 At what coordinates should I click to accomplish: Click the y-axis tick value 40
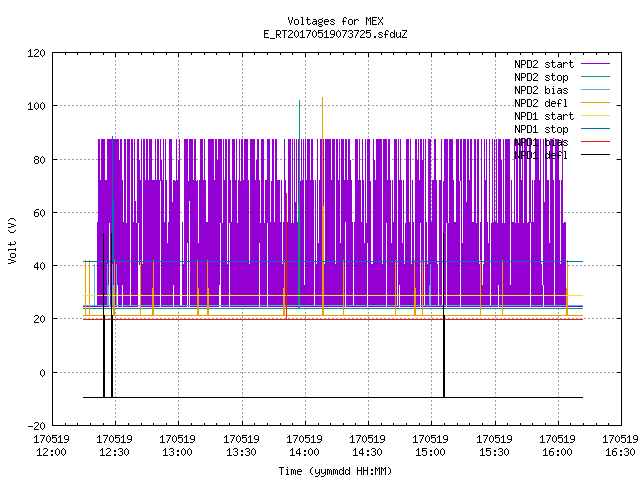(39, 266)
